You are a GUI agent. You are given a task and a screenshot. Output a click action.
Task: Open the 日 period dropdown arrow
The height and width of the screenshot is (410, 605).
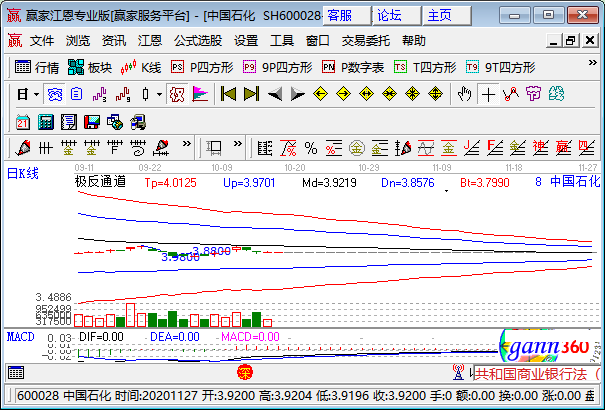pyautogui.click(x=36, y=94)
